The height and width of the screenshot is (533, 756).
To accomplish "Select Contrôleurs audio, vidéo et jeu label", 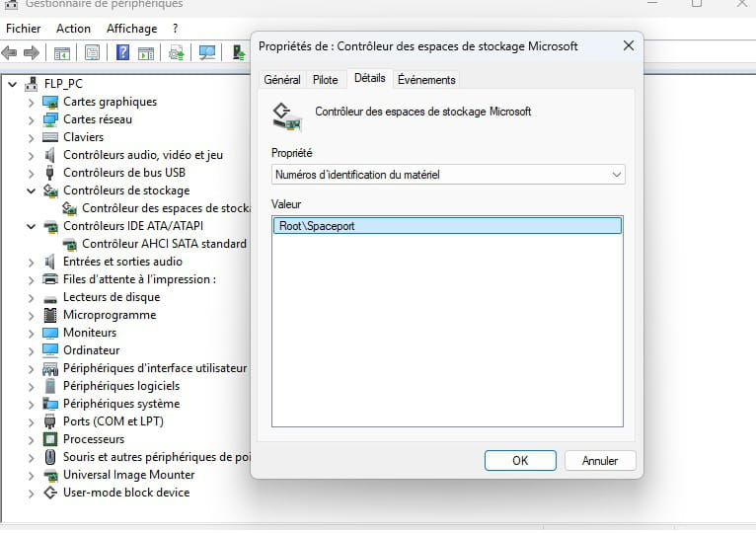I will click(143, 155).
